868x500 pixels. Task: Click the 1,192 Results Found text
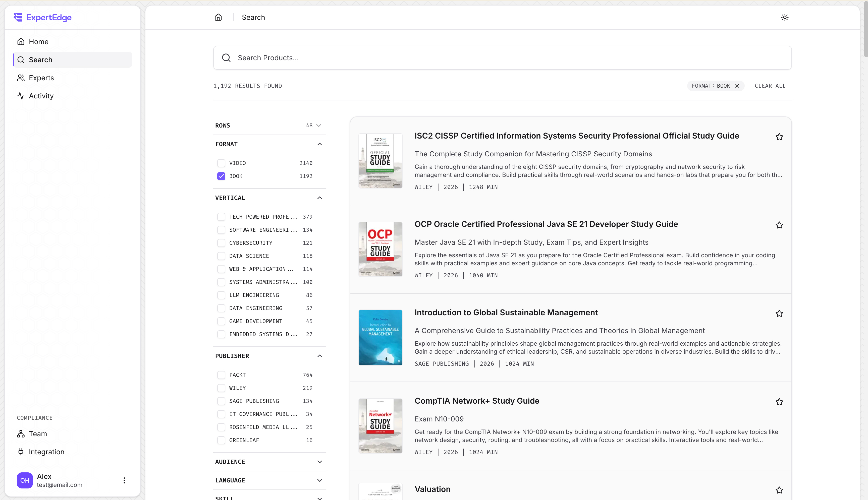247,86
